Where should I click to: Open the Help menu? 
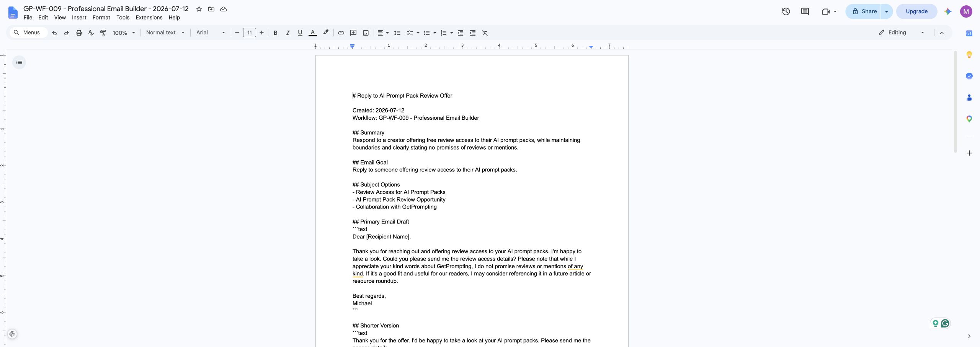(174, 18)
